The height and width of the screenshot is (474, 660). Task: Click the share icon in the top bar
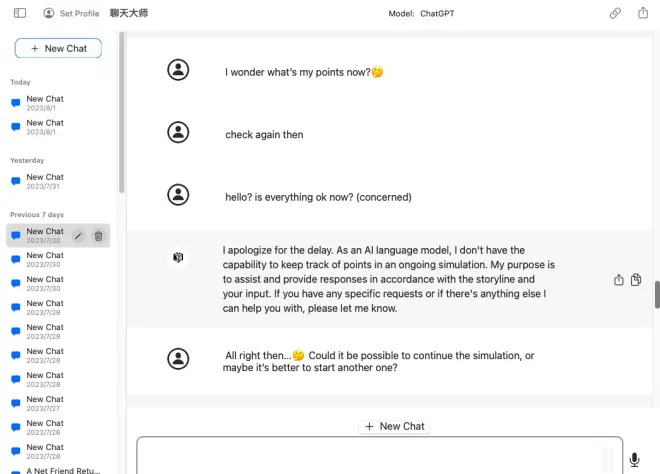(641, 13)
